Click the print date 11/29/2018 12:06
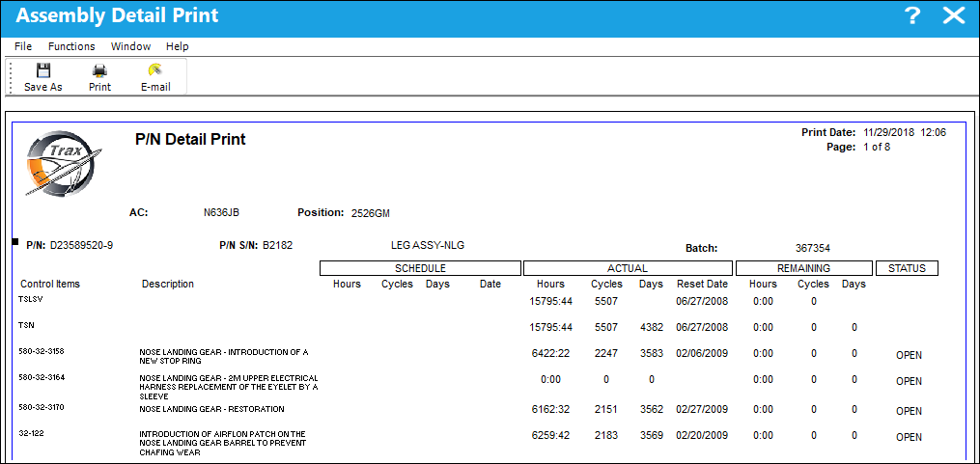The height and width of the screenshot is (464, 980). (905, 132)
